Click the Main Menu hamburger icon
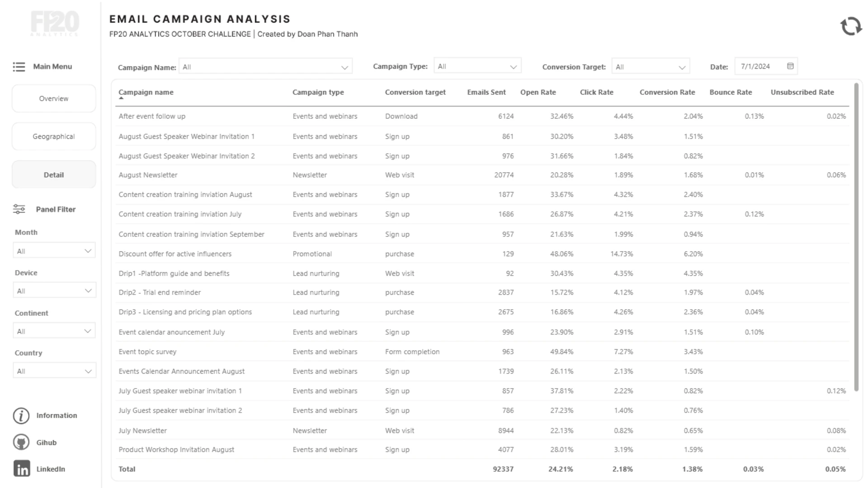 (19, 67)
